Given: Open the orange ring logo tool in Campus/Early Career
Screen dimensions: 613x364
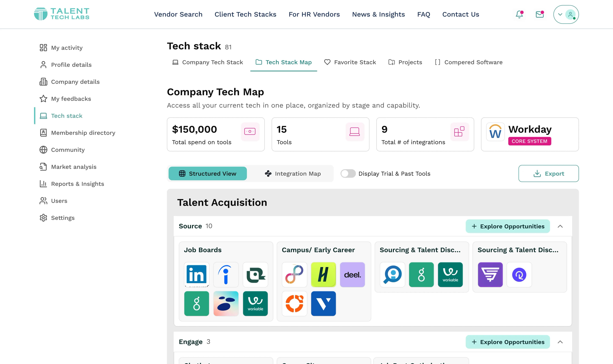Looking at the screenshot, I should [295, 304].
